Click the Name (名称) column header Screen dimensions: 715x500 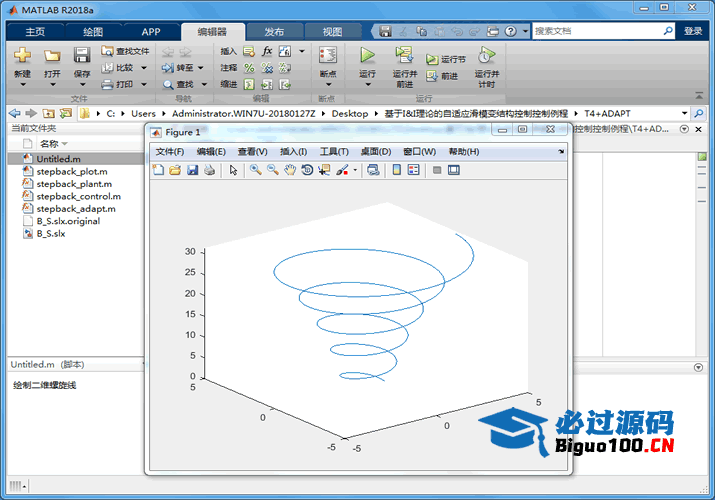(49, 144)
